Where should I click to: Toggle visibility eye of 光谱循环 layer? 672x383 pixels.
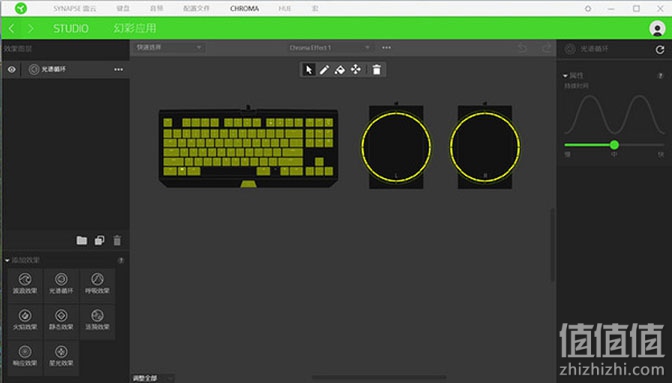coord(12,69)
